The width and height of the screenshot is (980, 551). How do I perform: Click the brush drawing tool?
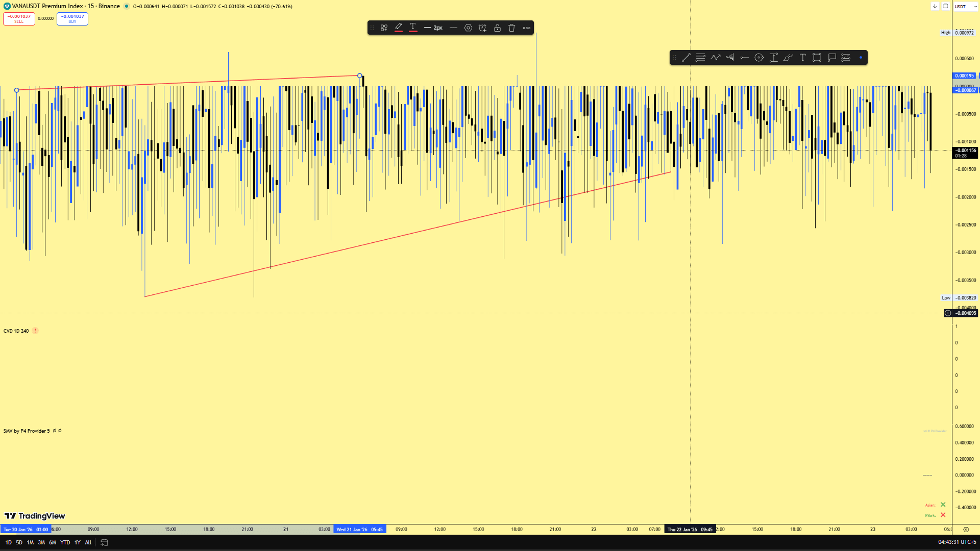788,58
